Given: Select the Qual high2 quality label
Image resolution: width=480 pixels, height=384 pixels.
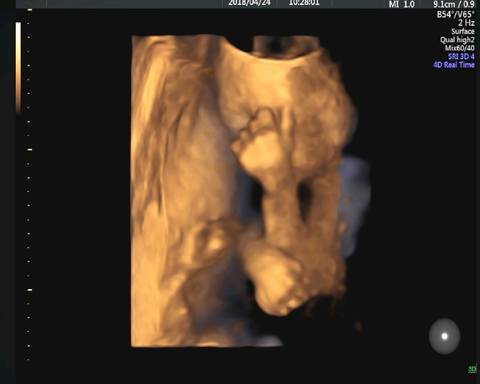Looking at the screenshot, I should point(457,40).
